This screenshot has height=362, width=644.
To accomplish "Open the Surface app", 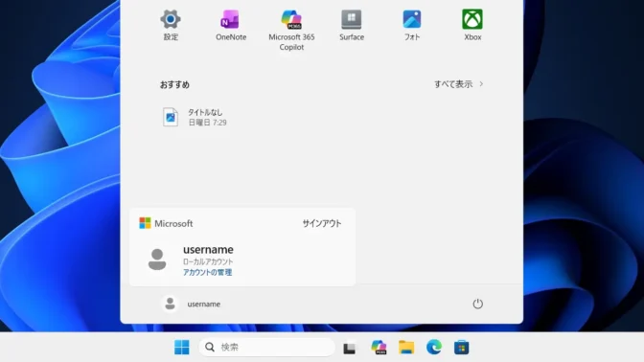I will [x=352, y=25].
